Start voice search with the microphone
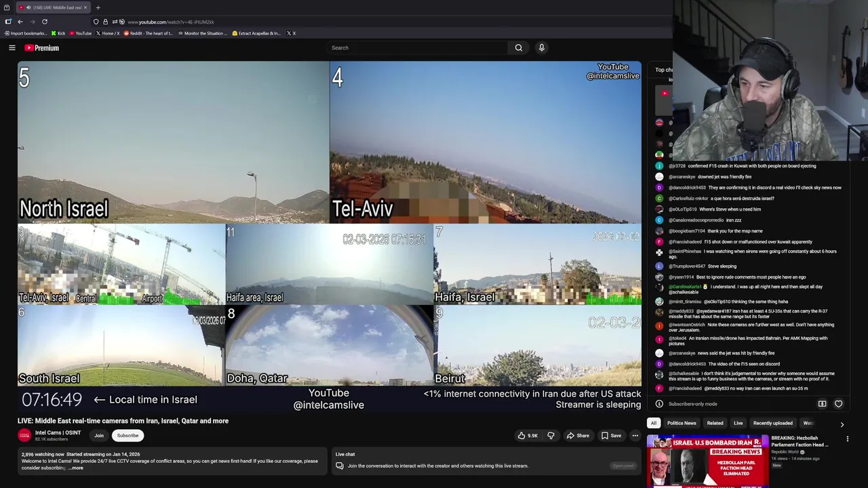 click(541, 47)
